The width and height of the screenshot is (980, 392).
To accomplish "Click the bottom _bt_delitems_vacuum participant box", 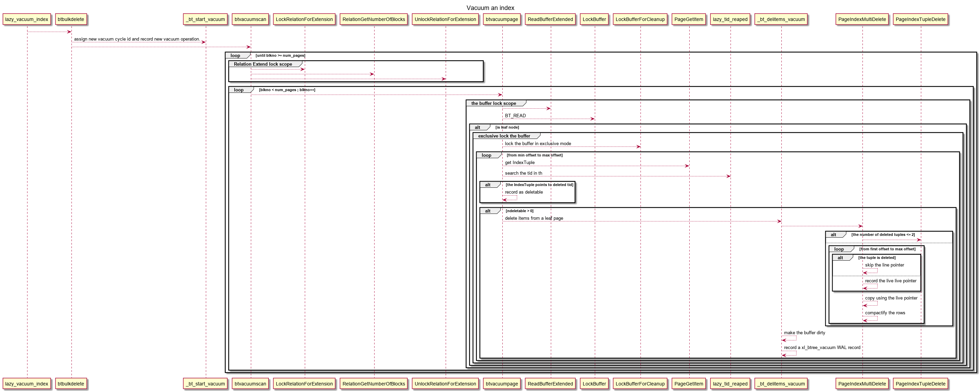I will 781,384.
